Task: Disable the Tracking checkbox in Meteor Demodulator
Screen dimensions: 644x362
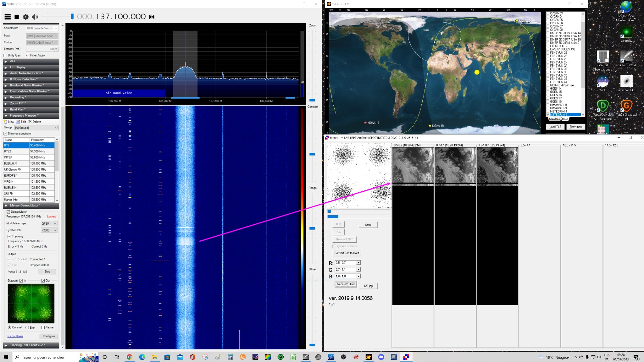Action: coord(9,236)
